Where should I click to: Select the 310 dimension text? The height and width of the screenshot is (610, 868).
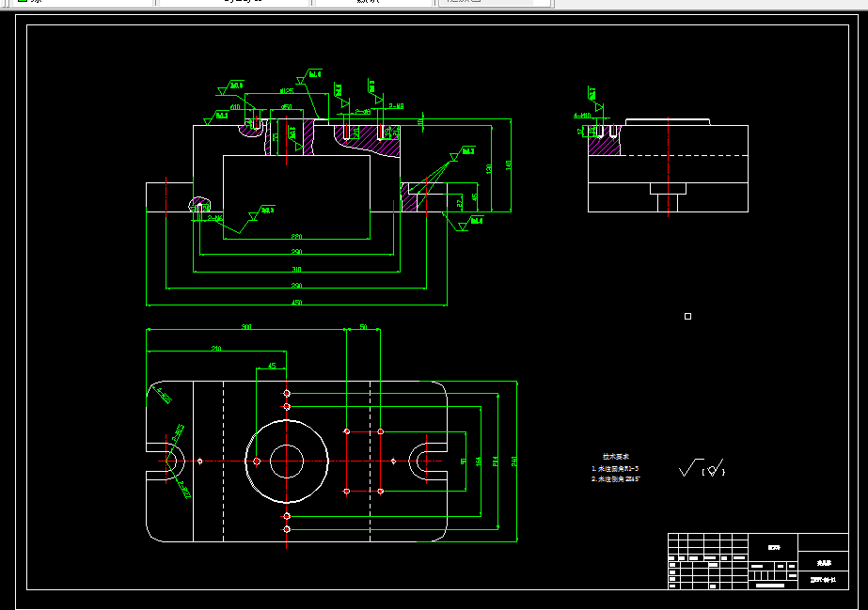coord(297,270)
